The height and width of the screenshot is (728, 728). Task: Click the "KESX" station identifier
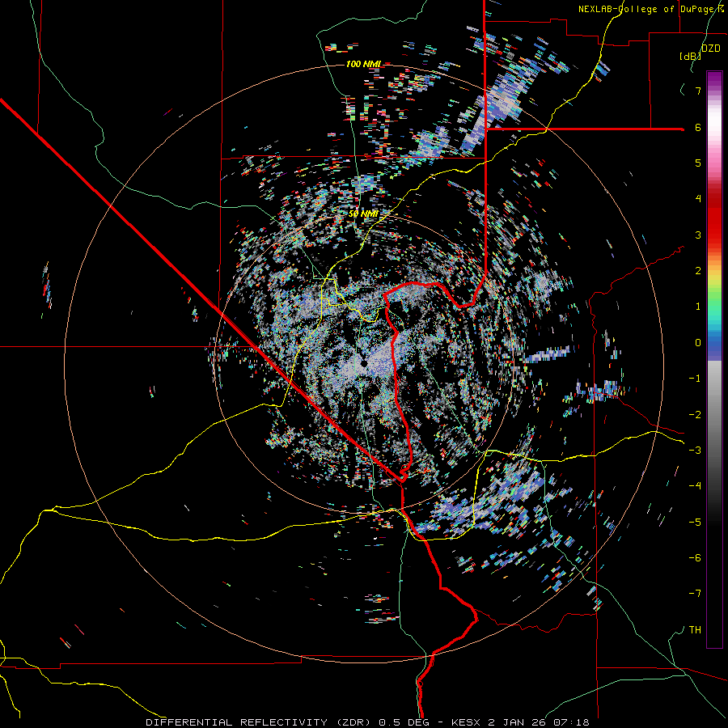[x=467, y=722]
